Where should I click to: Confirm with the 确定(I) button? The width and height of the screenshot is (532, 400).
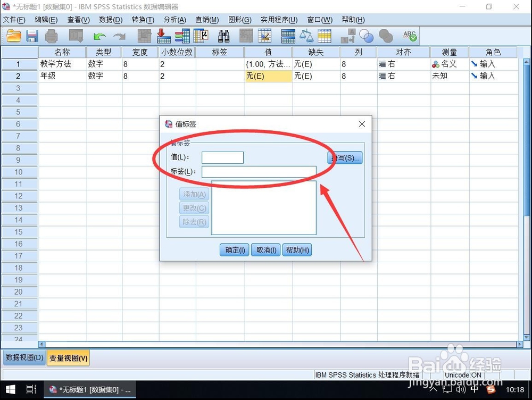coord(235,250)
